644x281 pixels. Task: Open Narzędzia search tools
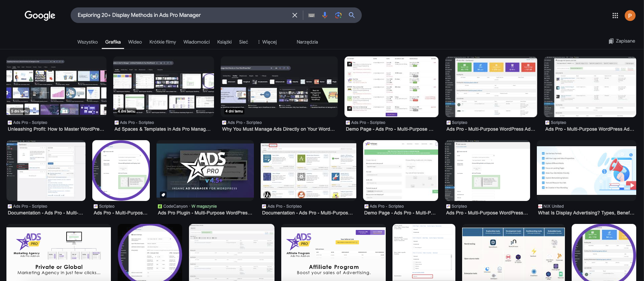307,42
